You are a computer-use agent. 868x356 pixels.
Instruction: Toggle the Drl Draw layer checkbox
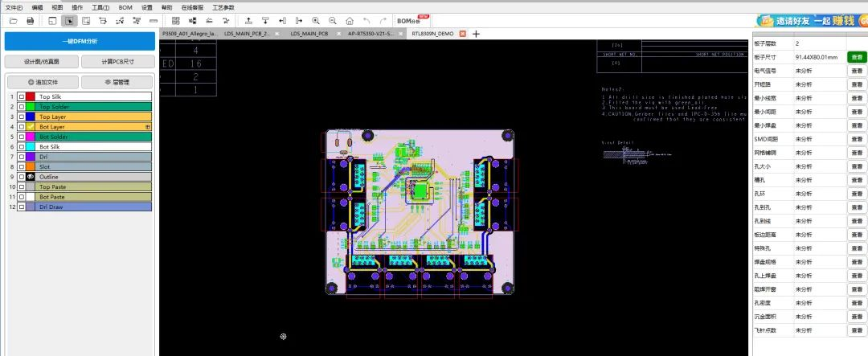click(x=21, y=207)
